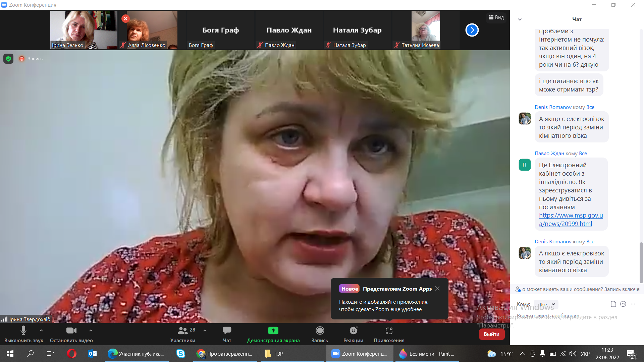Viewport: 644px width, 362px height.
Task: Open recipient dropdown Все in chat
Action: 546,304
